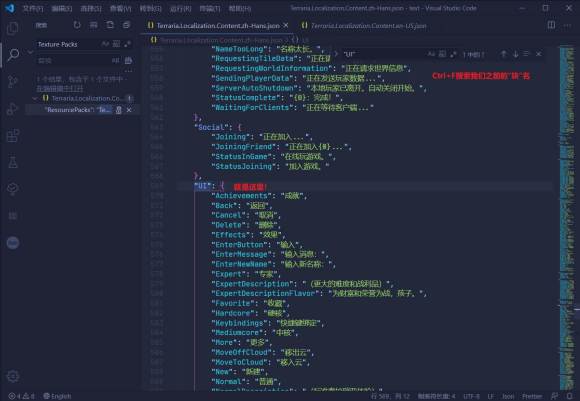Screen dimensions: 580x401
Task: Click the minimap scrollbar on the right
Action: 567,218
